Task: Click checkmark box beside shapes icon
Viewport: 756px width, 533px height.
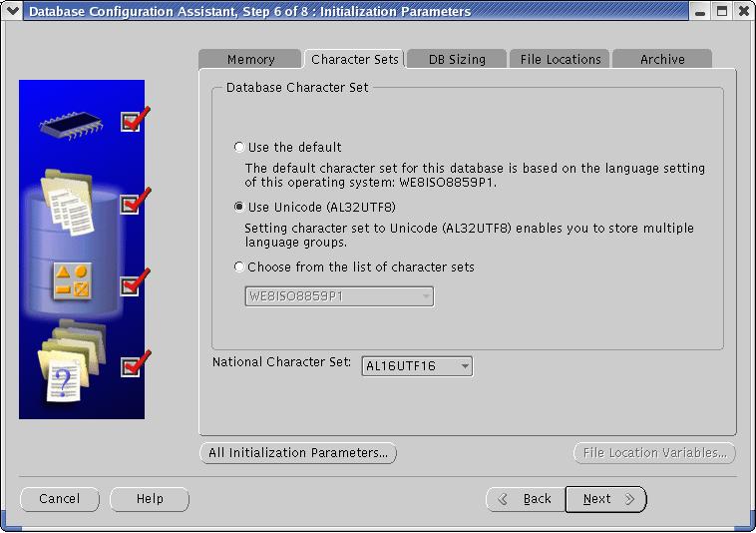Action: 130,285
